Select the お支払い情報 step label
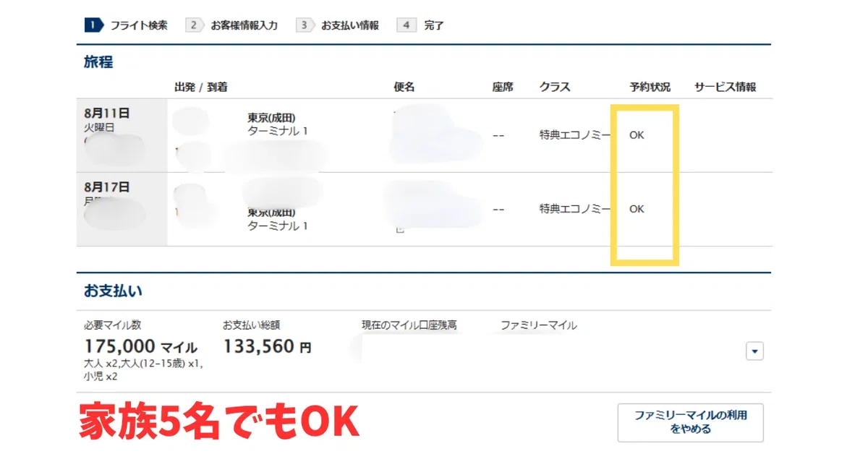 [349, 25]
